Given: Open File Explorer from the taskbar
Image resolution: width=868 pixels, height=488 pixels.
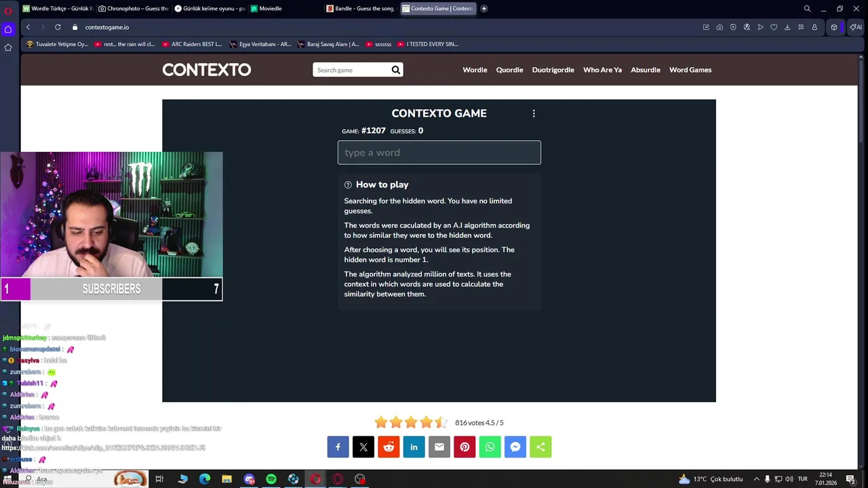Looking at the screenshot, I should [x=226, y=479].
